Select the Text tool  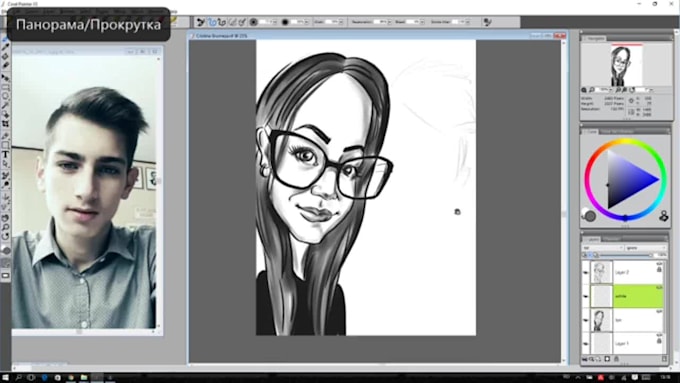click(x=6, y=154)
